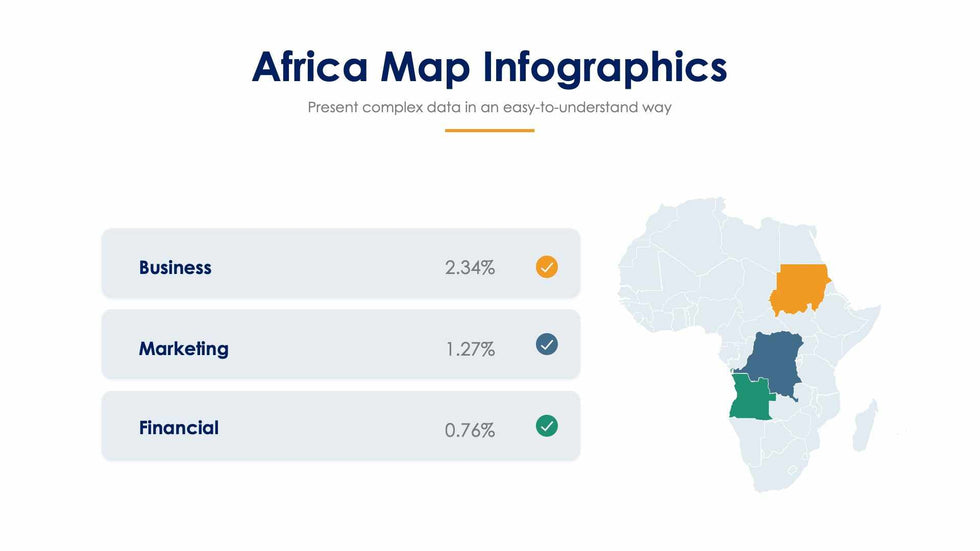Click the green checkmark beside Financial
This screenshot has height=551, width=980.
(547, 426)
